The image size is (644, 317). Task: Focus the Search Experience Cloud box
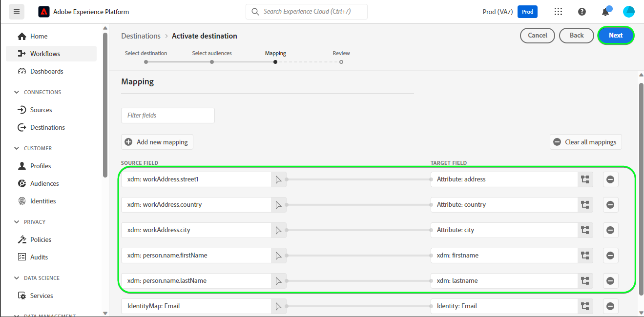click(307, 12)
